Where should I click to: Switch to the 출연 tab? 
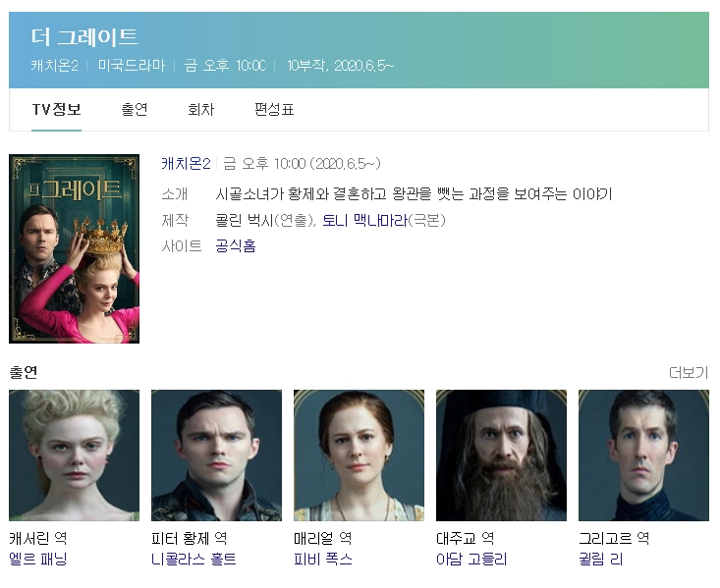[135, 110]
